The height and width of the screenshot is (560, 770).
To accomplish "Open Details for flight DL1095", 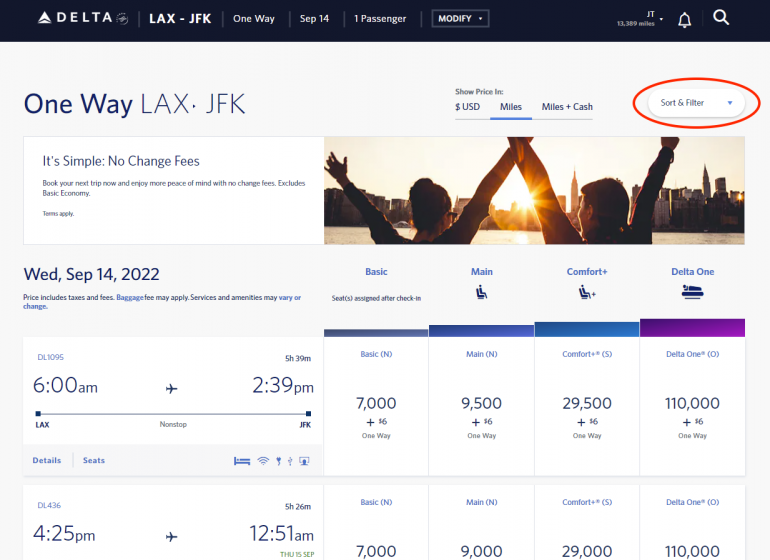I will [46, 461].
